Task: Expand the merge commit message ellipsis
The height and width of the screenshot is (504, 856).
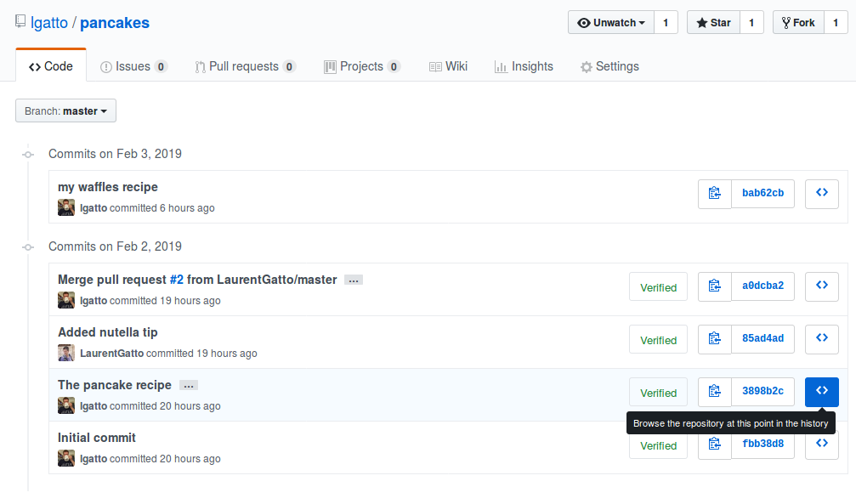Action: click(x=353, y=279)
